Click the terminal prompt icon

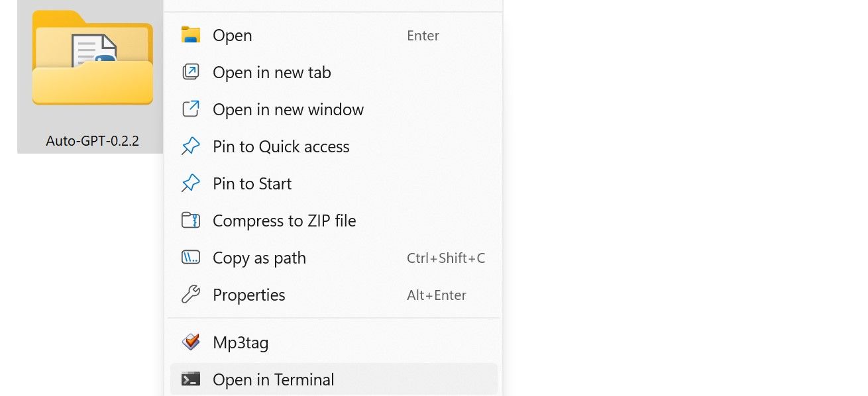click(191, 379)
